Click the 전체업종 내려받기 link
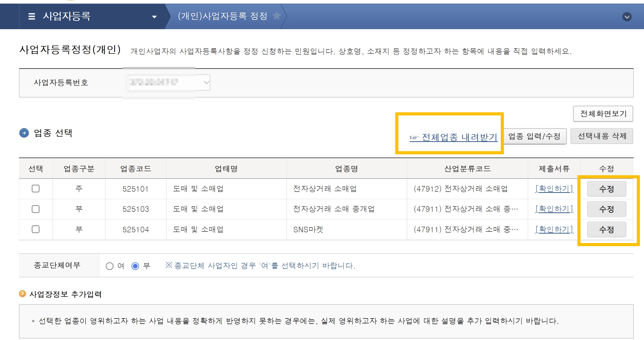 point(460,137)
